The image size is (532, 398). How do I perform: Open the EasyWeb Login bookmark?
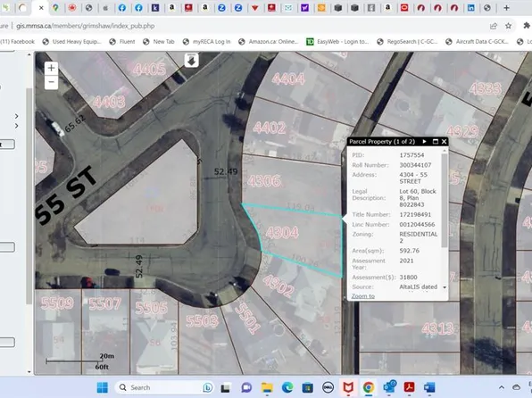click(x=337, y=41)
